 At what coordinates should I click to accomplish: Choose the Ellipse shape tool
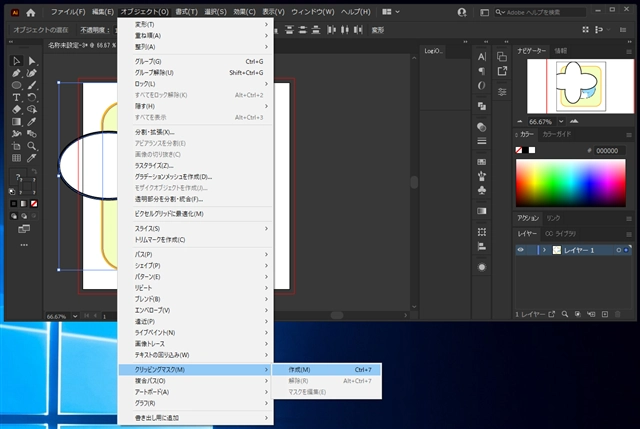coord(17,85)
